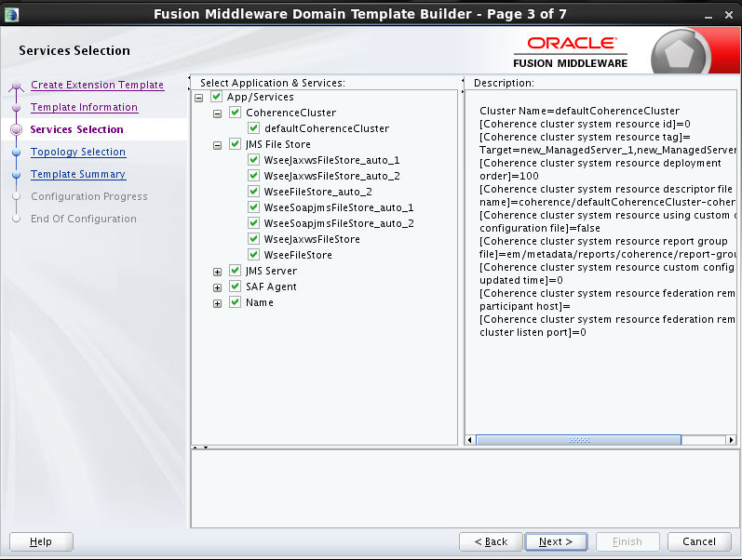Select the WseeFileStore_auto_2 tree label
The image size is (742, 560).
coord(318,192)
